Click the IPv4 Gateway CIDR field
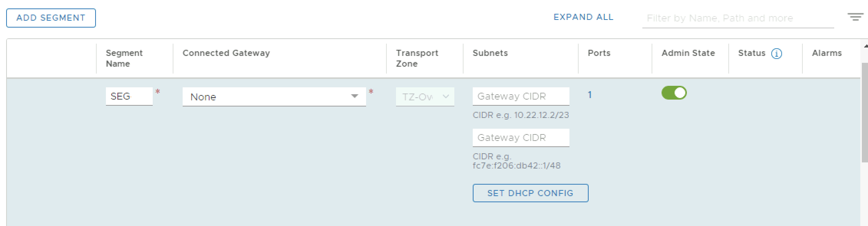Image resolution: width=868 pixels, height=226 pixels. pyautogui.click(x=521, y=96)
